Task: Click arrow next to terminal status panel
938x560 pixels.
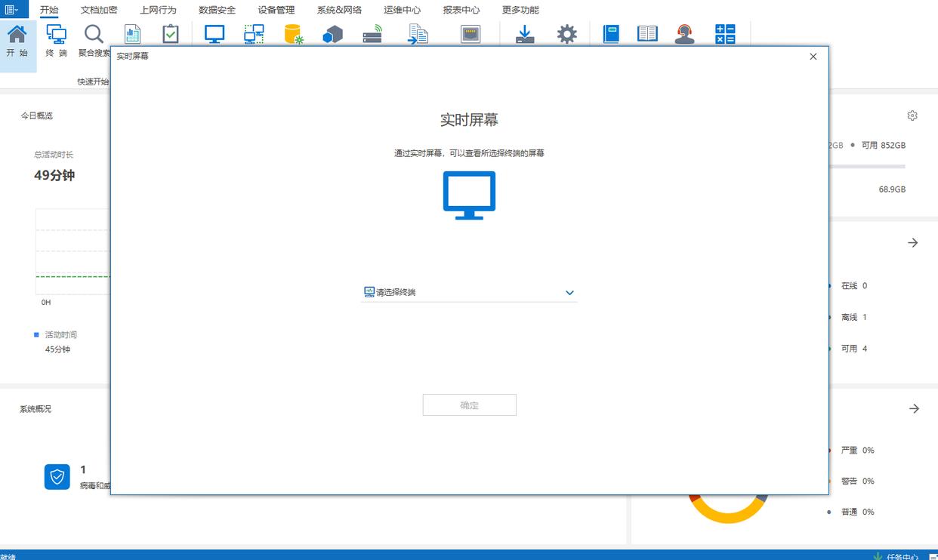Action: point(913,243)
